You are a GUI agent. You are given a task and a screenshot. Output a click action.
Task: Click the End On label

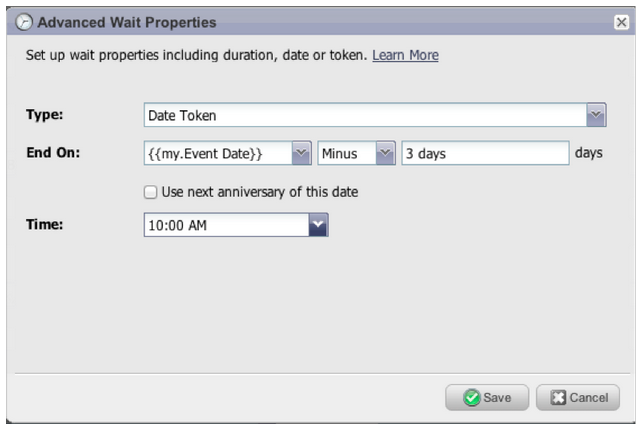[x=53, y=153]
